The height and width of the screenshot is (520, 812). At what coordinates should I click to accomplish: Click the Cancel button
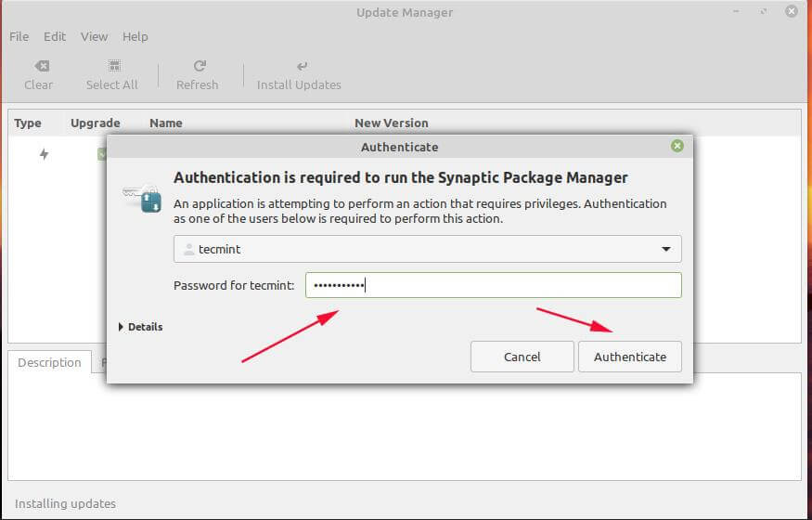(522, 357)
